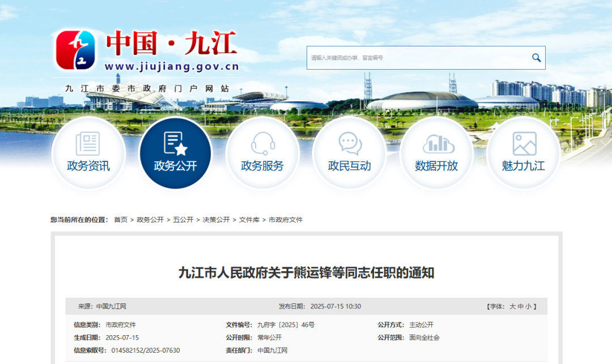Click document number 九府字〔2025〕46号
Viewport: 612px width, 364px height.
coord(286,324)
